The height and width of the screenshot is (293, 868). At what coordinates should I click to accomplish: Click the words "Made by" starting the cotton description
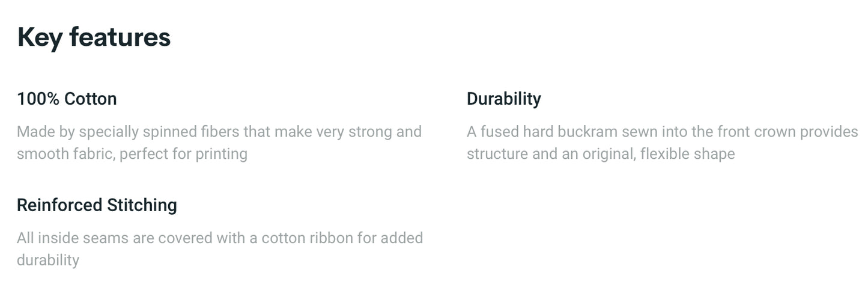coord(45,132)
